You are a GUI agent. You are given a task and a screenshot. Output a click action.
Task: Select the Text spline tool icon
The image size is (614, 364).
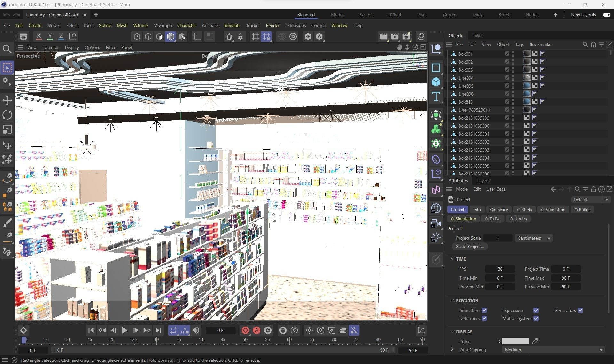[436, 97]
